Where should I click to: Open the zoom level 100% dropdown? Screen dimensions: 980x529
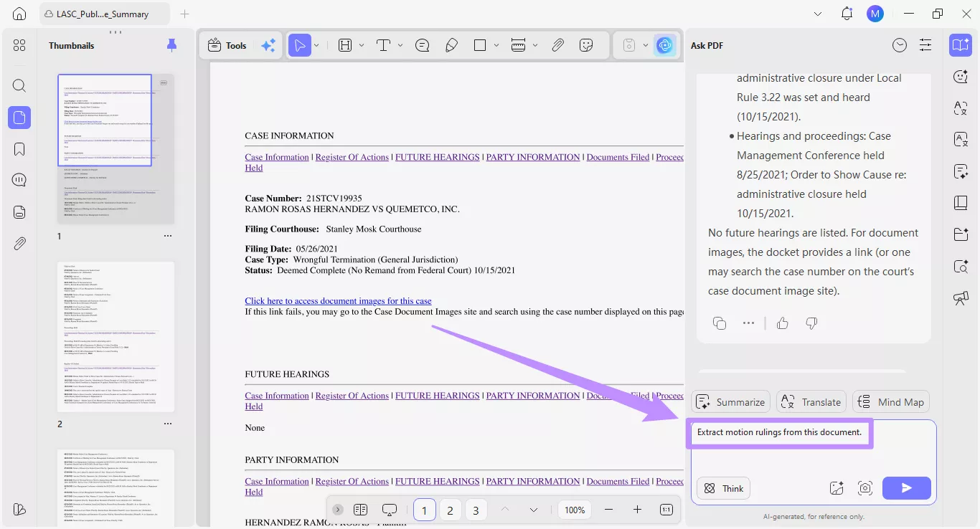(575, 510)
